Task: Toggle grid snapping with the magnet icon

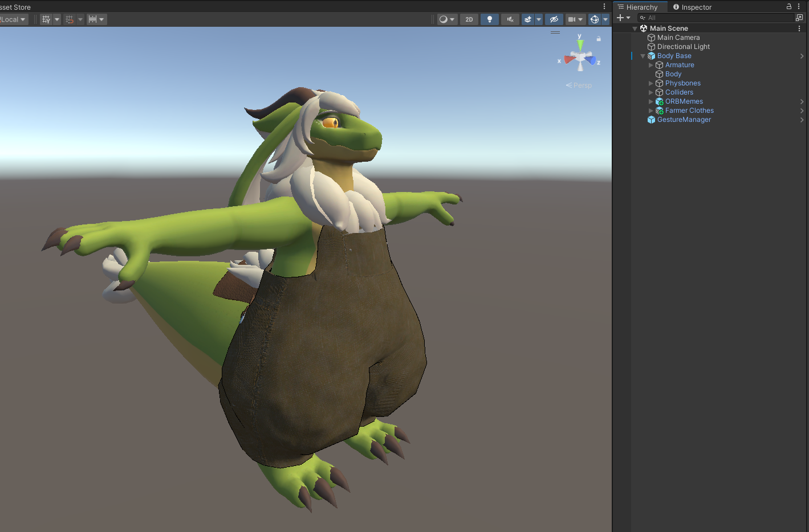Action: (70, 19)
